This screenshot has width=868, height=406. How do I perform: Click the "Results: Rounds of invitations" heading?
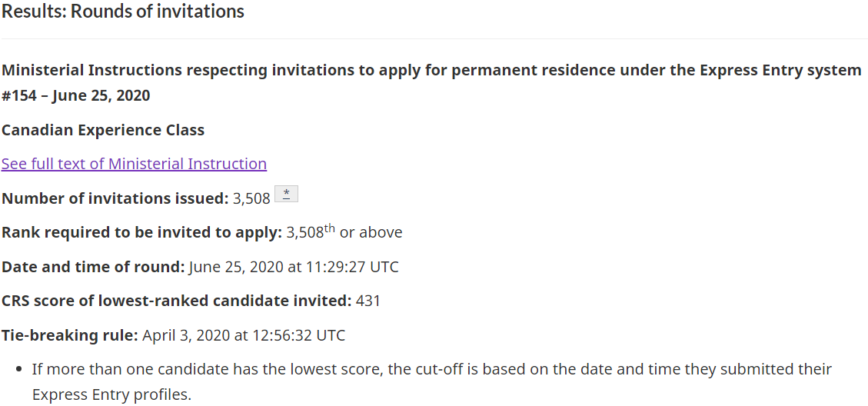(x=123, y=12)
